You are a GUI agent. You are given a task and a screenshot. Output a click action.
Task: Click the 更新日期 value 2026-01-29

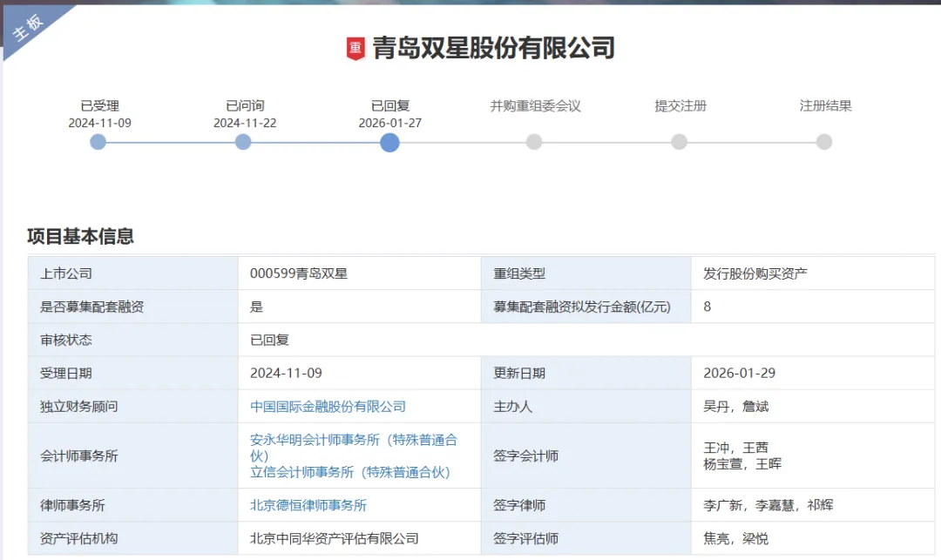[740, 373]
